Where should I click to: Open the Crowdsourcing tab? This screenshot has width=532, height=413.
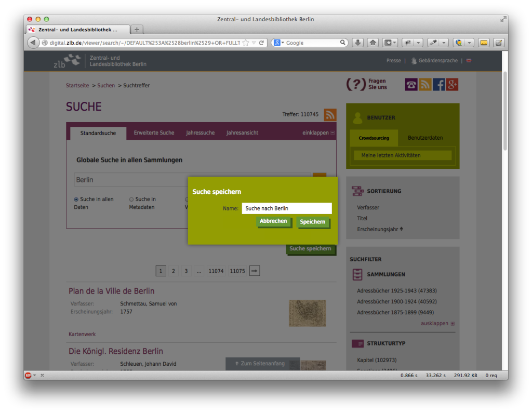click(374, 138)
